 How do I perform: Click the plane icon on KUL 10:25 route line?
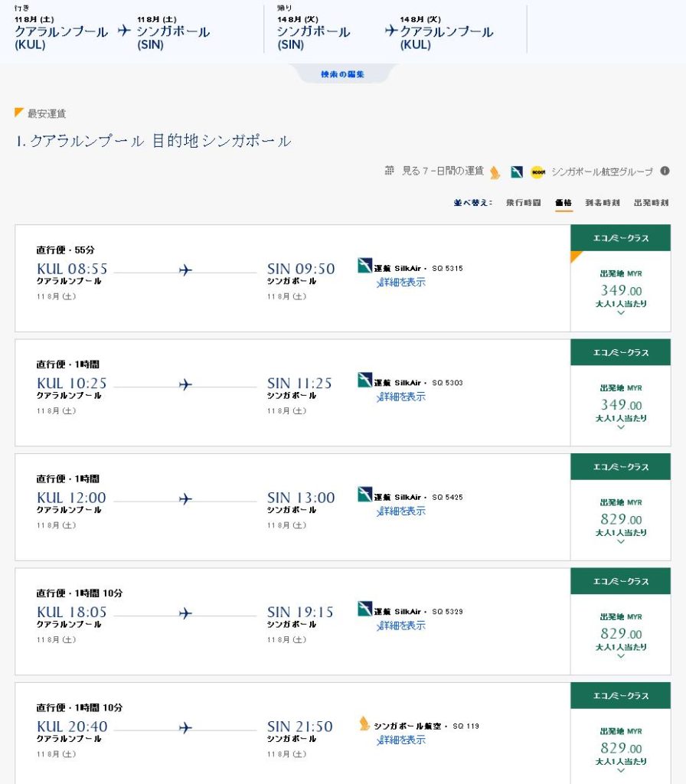click(185, 384)
